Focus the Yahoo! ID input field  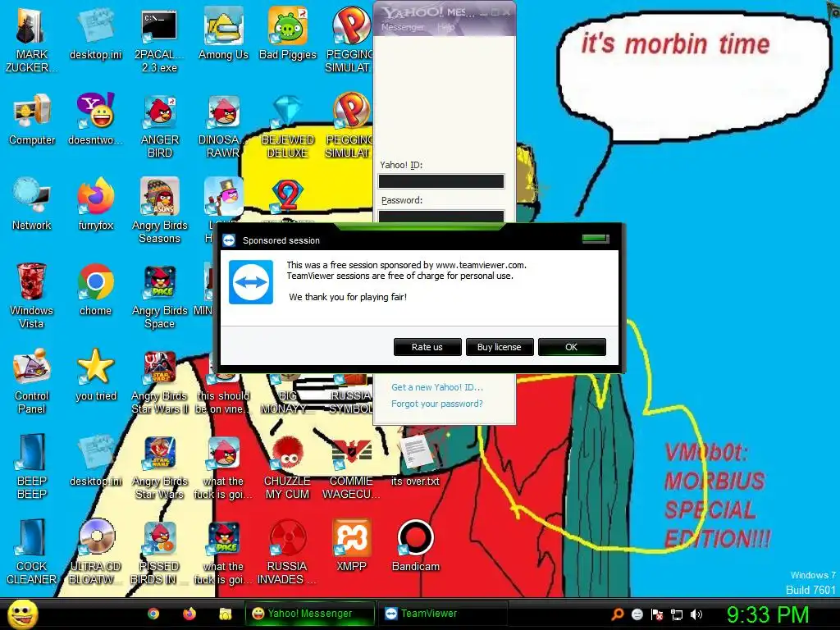(441, 181)
